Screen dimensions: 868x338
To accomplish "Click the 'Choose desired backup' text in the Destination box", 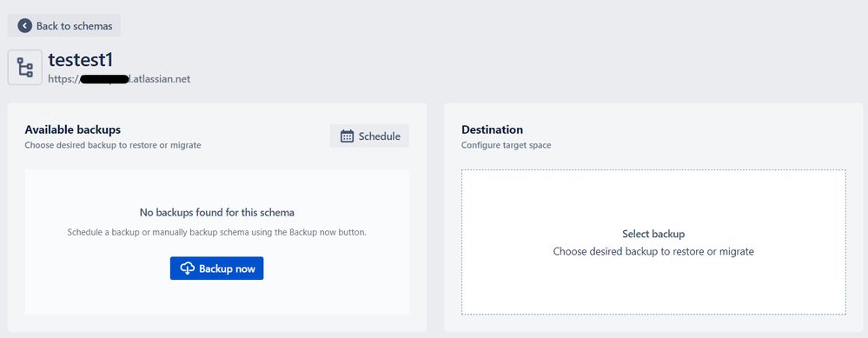I will (653, 251).
